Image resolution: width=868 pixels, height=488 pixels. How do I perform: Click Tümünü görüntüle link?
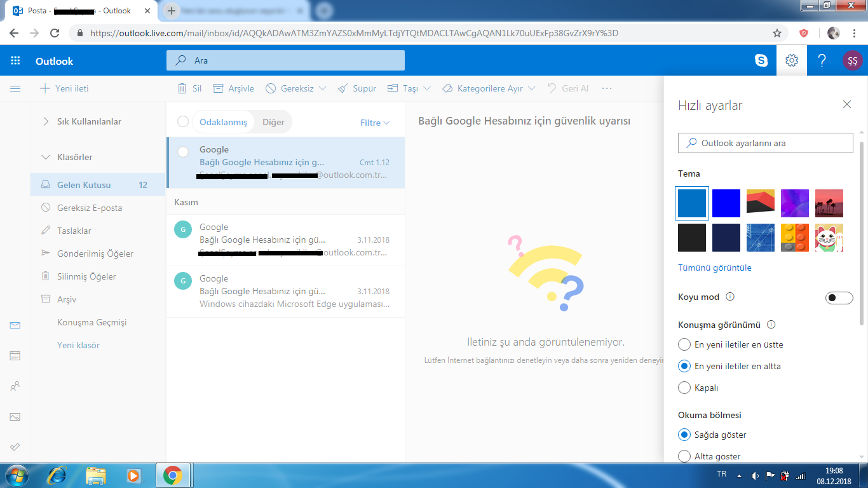(715, 268)
